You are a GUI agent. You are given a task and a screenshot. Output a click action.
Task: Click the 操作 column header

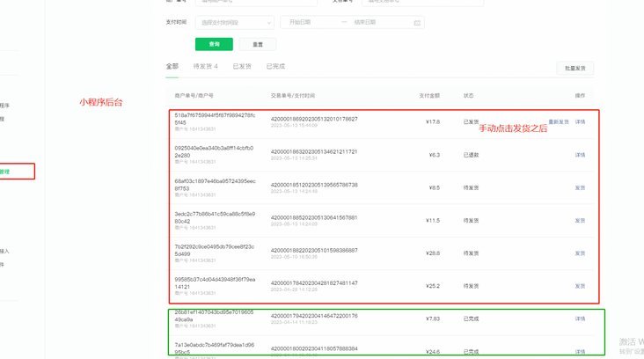[580, 96]
